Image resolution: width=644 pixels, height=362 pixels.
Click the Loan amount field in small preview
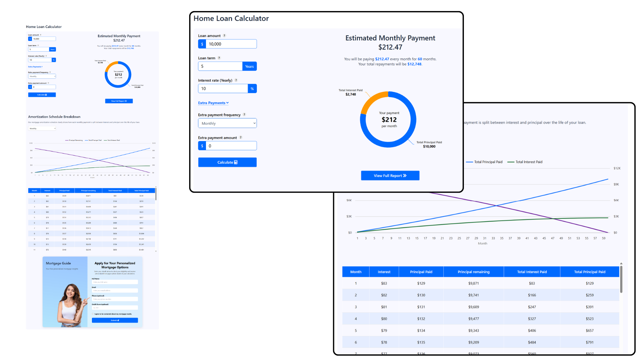44,39
